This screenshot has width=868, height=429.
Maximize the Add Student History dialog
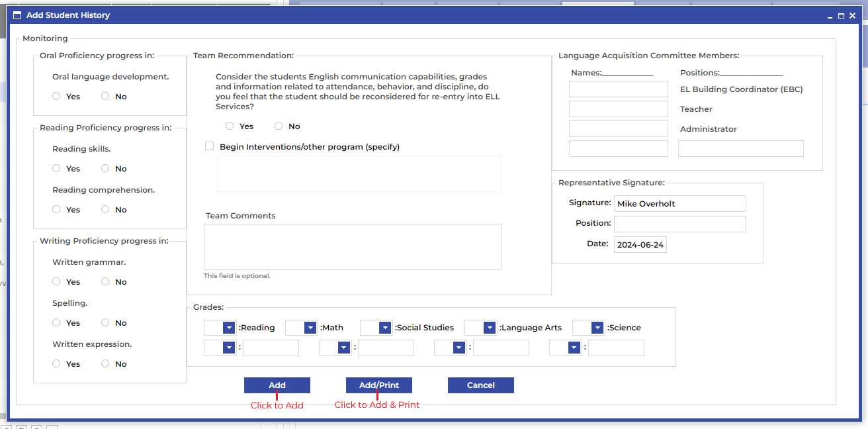841,16
